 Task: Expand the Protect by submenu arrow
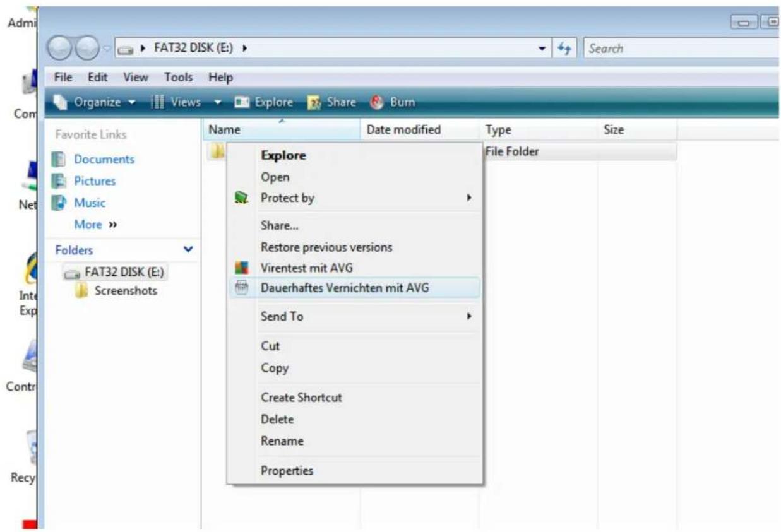(469, 198)
